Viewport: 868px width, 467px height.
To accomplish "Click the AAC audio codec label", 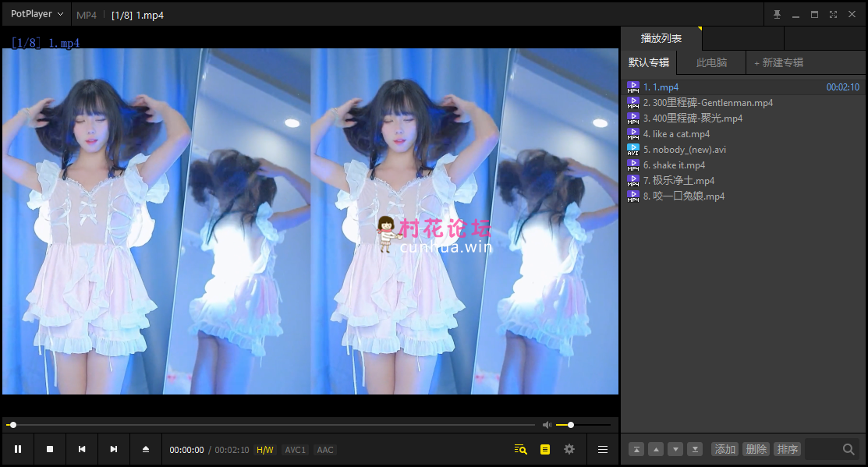I will [x=325, y=450].
